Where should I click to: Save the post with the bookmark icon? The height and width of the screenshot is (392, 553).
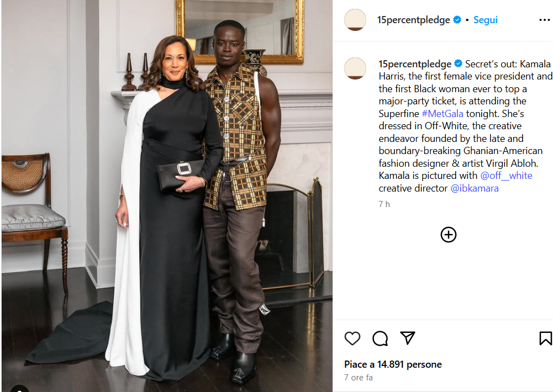click(545, 338)
